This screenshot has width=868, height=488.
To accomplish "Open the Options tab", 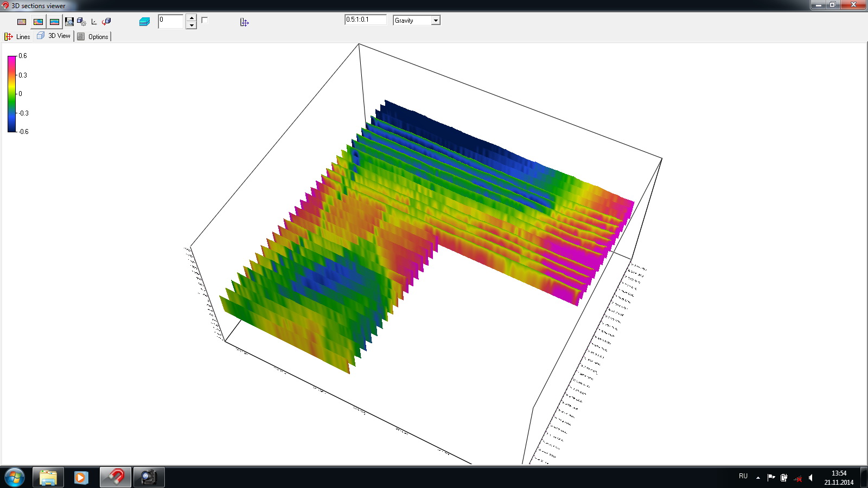I will pyautogui.click(x=93, y=36).
